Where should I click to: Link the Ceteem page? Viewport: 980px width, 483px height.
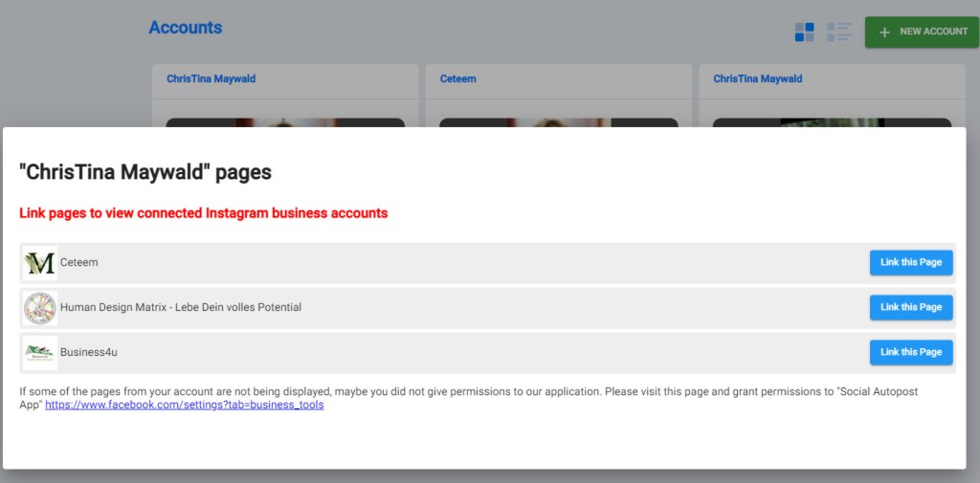coord(910,263)
